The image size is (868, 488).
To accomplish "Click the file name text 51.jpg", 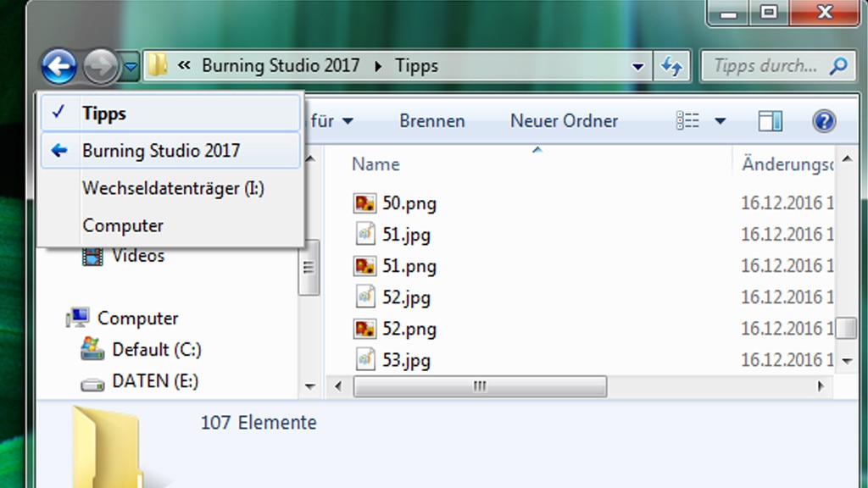I will [406, 236].
